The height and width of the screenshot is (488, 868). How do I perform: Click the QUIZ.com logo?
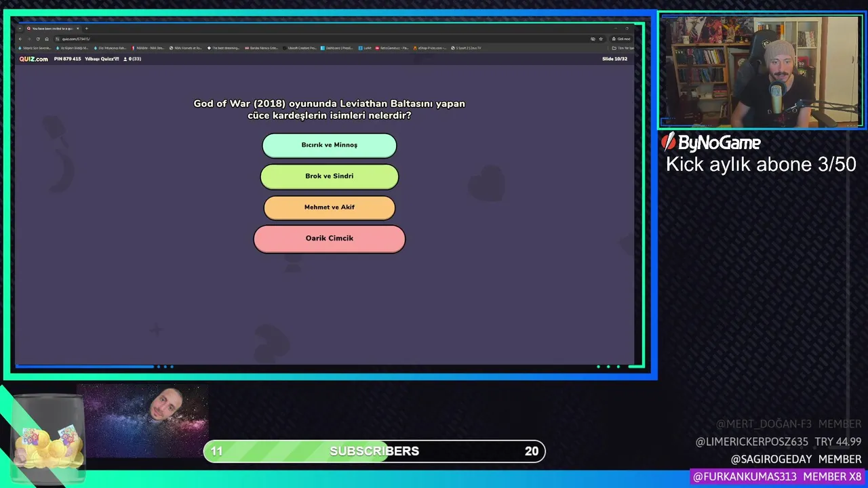33,59
